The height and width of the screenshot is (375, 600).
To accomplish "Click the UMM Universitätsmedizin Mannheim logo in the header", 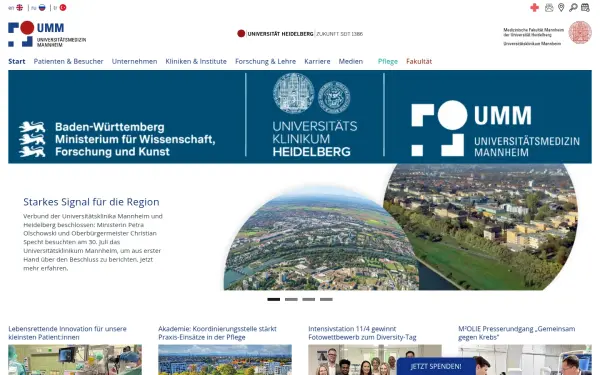I will point(47,34).
